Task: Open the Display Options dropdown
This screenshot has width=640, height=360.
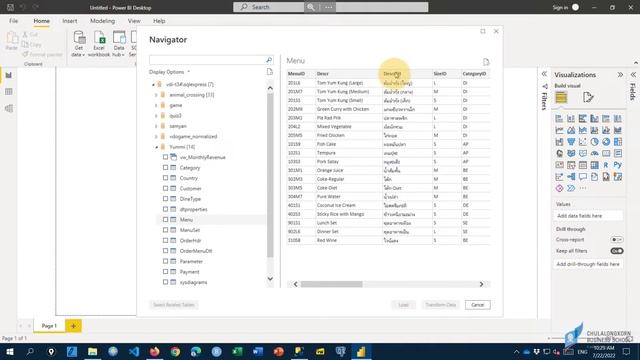Action: tap(169, 72)
